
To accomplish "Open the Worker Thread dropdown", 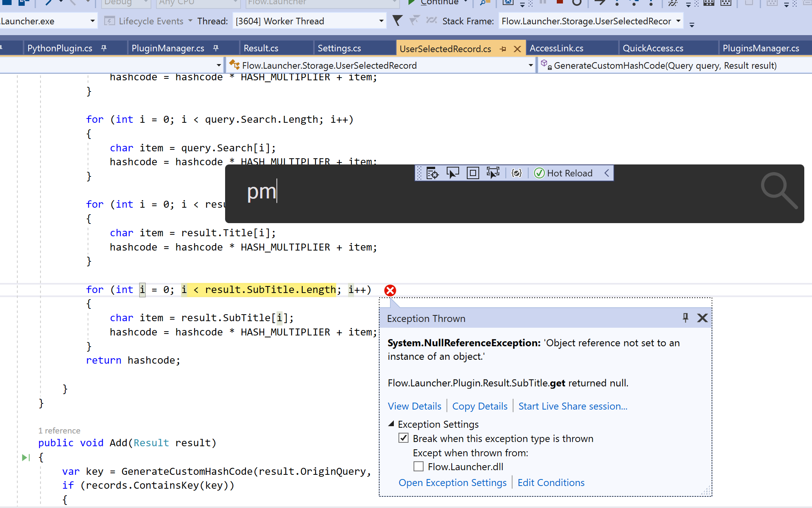I will pos(381,21).
